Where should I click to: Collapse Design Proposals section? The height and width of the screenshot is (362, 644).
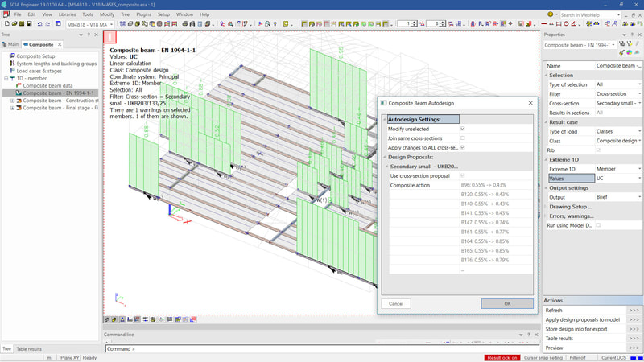click(385, 157)
